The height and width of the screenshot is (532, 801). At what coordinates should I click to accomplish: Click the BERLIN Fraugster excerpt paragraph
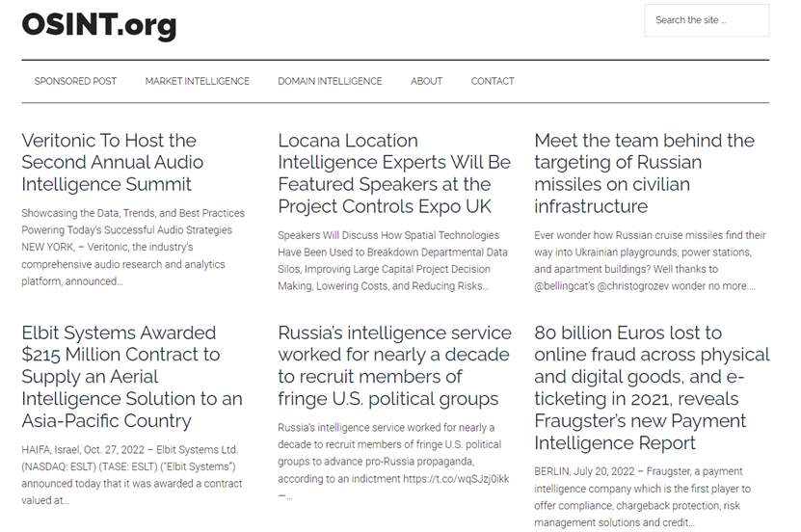[642, 496]
